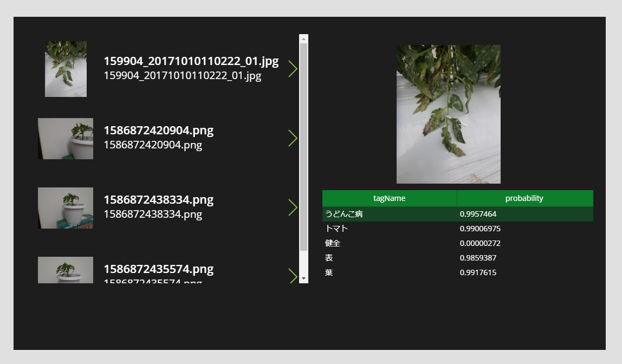Select thumbnail of 159904_20171010110222_01.jpg
The image size is (622, 364).
coord(66,69)
